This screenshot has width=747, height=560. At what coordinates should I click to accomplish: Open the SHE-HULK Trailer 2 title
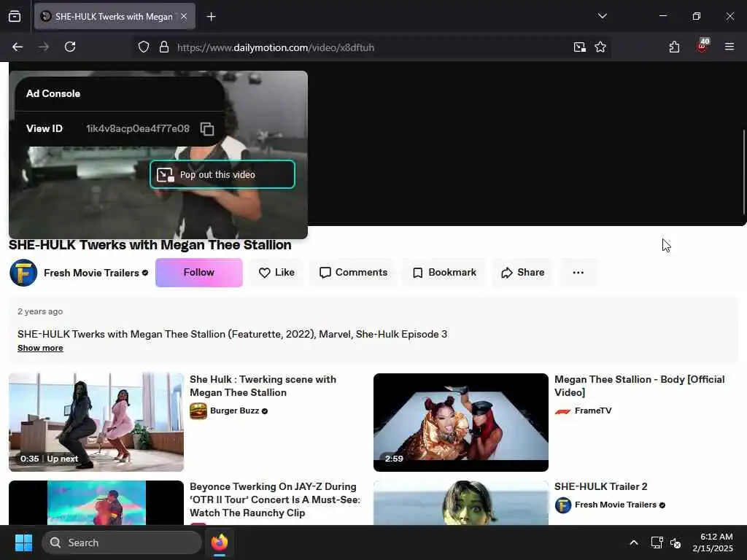pos(601,486)
